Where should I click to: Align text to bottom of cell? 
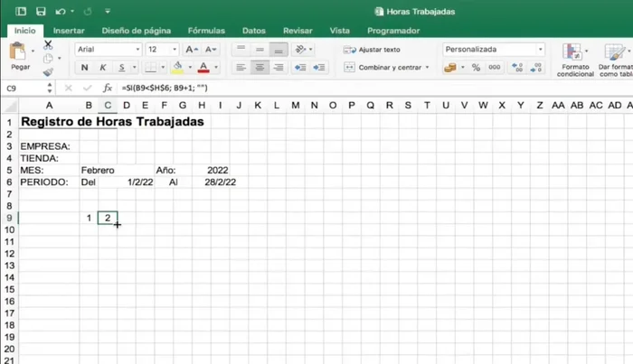(279, 49)
